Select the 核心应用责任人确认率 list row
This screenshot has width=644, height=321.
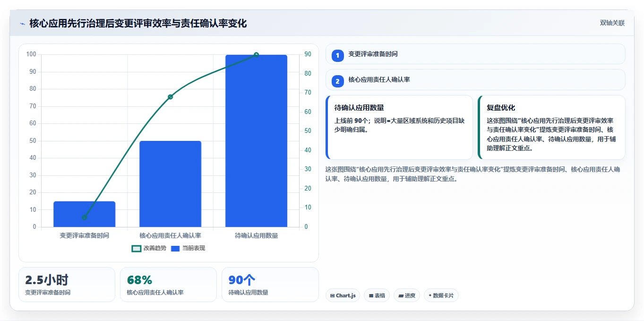click(x=475, y=80)
